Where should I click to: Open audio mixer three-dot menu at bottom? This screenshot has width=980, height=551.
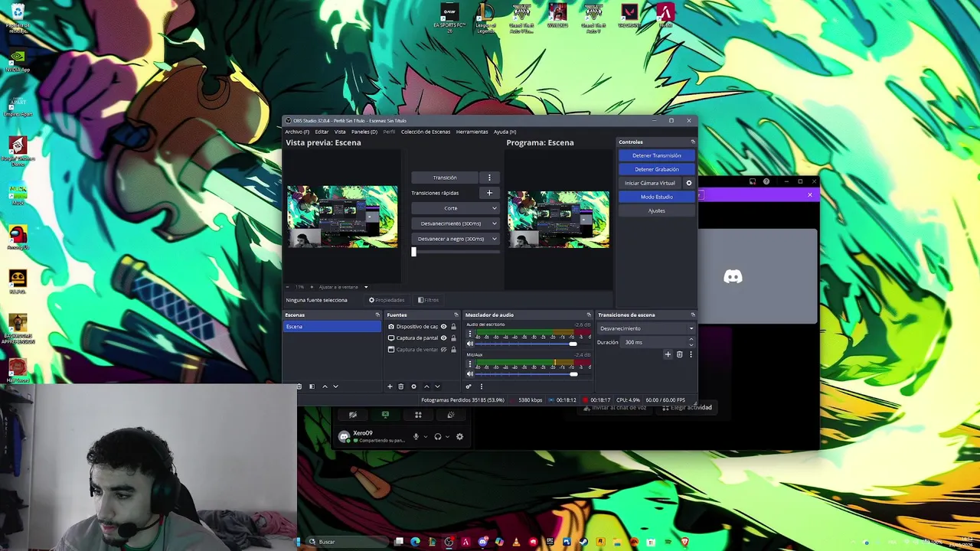pyautogui.click(x=481, y=386)
